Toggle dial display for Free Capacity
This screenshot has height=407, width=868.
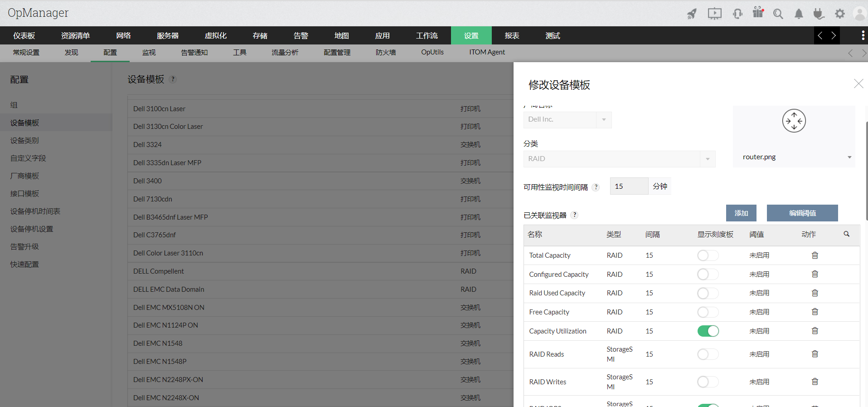(708, 312)
